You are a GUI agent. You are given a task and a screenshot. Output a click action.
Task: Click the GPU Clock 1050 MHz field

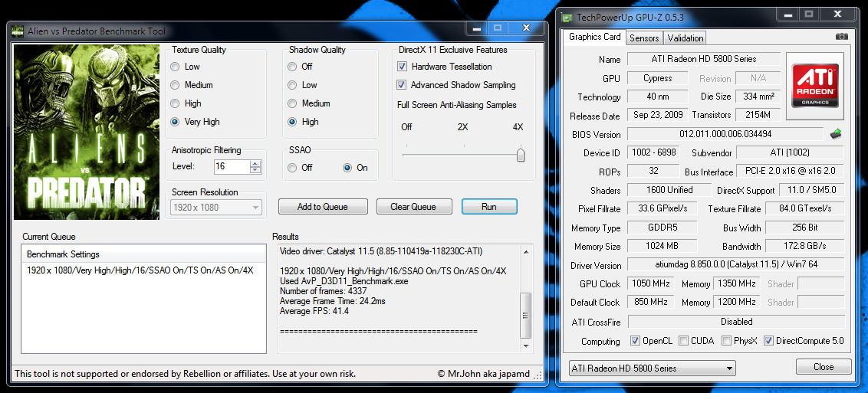click(x=650, y=283)
